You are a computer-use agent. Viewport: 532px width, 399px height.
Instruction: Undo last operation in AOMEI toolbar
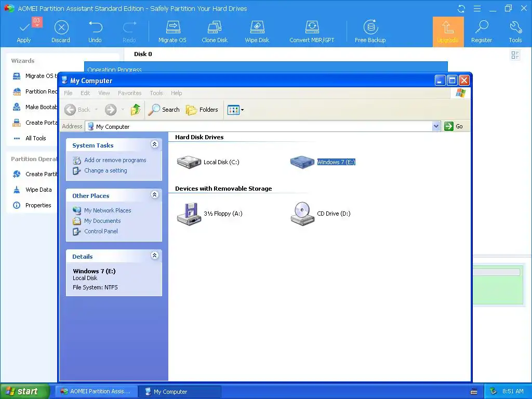click(x=95, y=32)
